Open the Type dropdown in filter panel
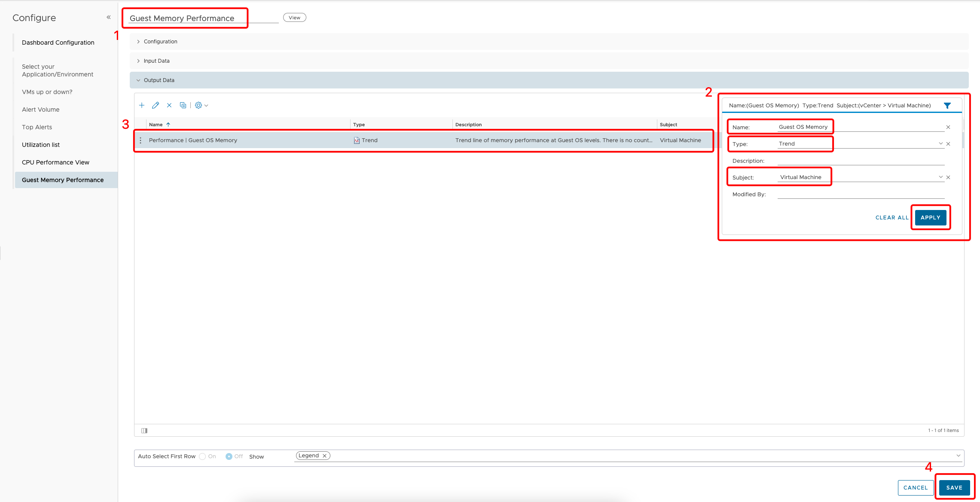 pyautogui.click(x=940, y=143)
